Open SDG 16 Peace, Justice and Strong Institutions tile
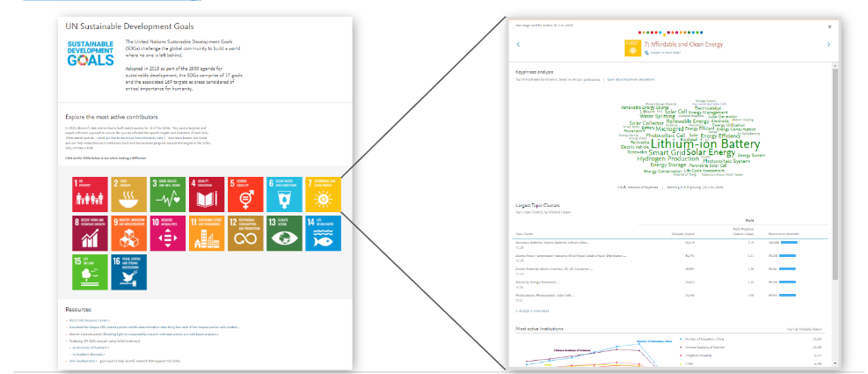 point(129,272)
